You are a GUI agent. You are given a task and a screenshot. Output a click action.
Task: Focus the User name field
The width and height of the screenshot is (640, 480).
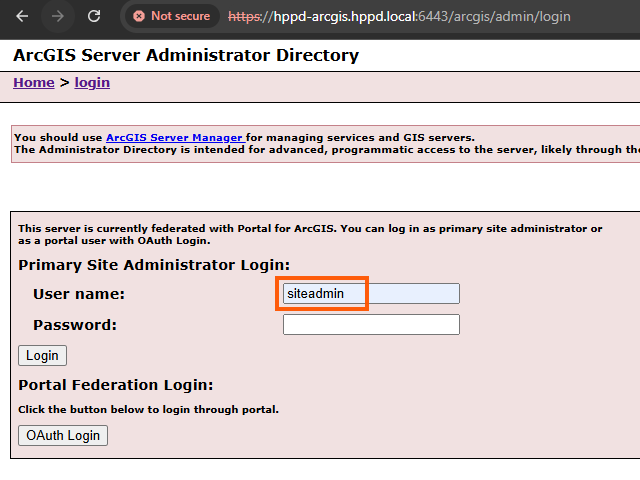(371, 294)
